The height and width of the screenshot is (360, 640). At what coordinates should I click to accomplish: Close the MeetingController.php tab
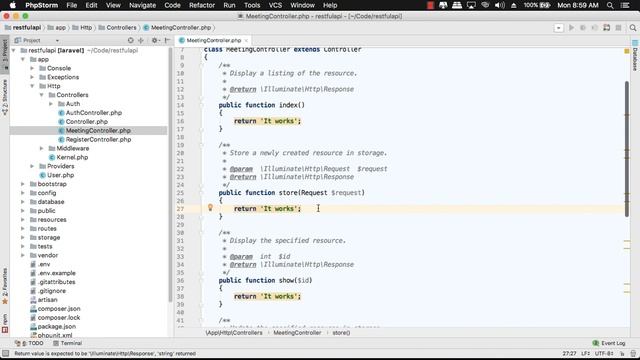pos(246,40)
